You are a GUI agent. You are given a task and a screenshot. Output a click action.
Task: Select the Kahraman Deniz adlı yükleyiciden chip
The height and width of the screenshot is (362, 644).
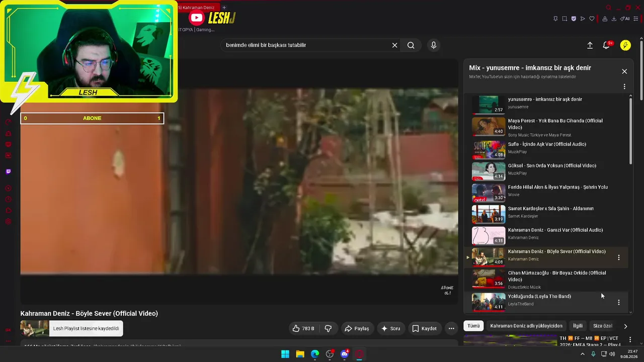pos(526,326)
